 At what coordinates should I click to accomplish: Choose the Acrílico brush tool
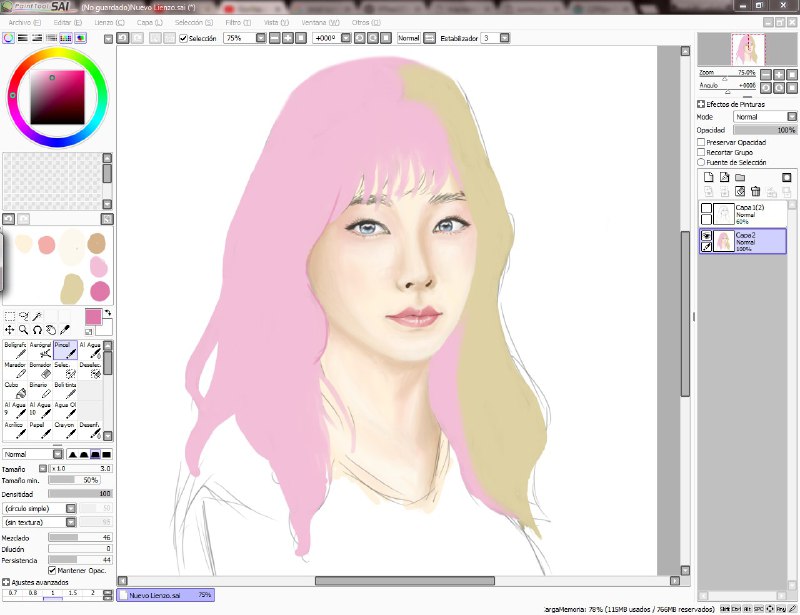(x=15, y=430)
